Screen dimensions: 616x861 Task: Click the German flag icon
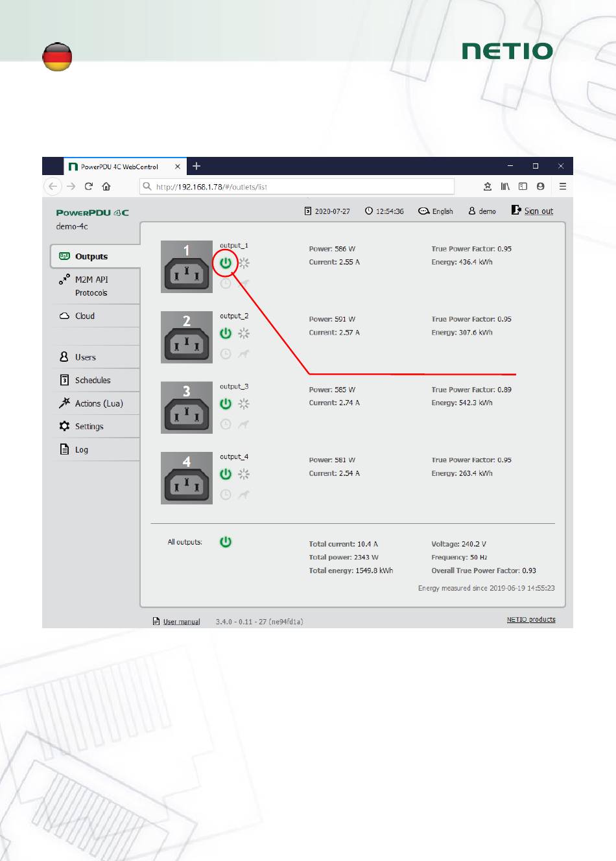(x=57, y=57)
